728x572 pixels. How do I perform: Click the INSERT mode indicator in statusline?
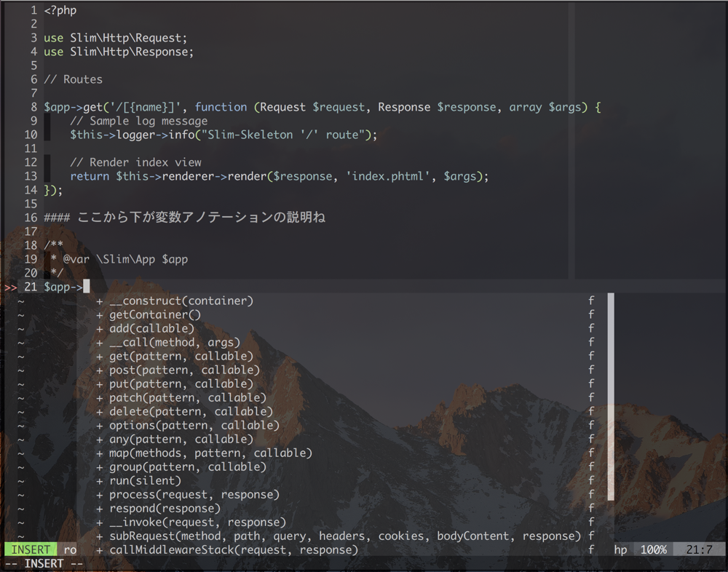point(31,549)
